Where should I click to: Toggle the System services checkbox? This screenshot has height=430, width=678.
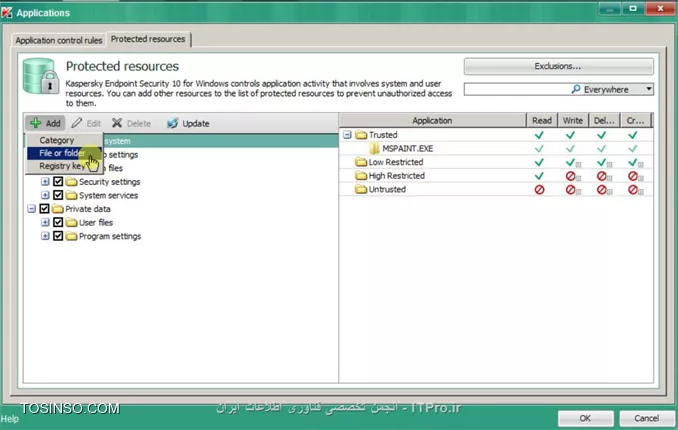coord(58,195)
